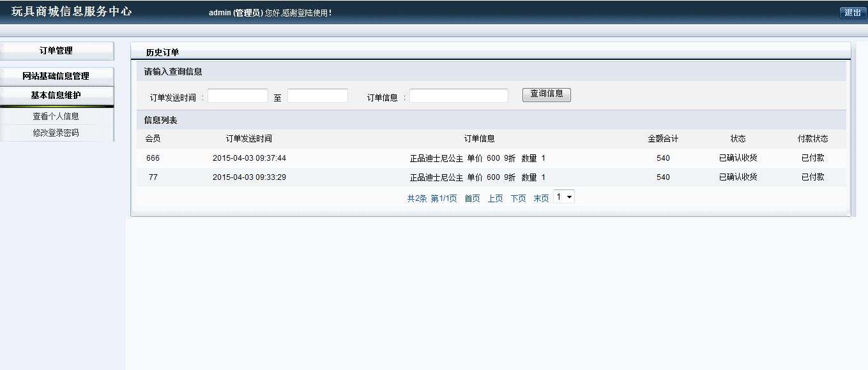
Task: Focus the order end time field after 至
Action: (317, 96)
